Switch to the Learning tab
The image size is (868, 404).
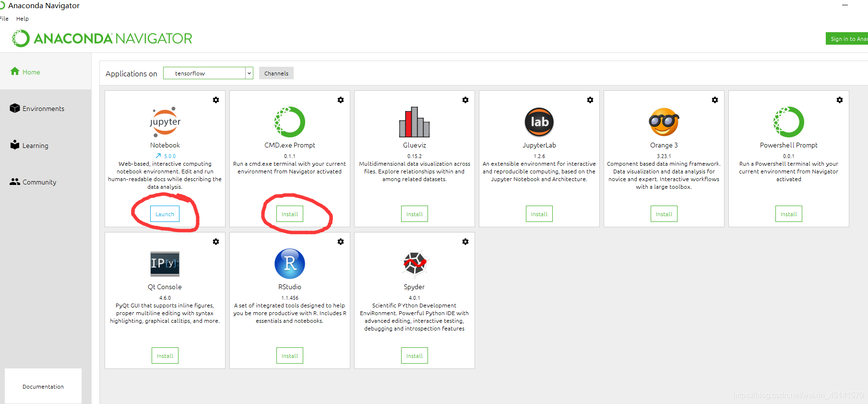pyautogui.click(x=46, y=145)
